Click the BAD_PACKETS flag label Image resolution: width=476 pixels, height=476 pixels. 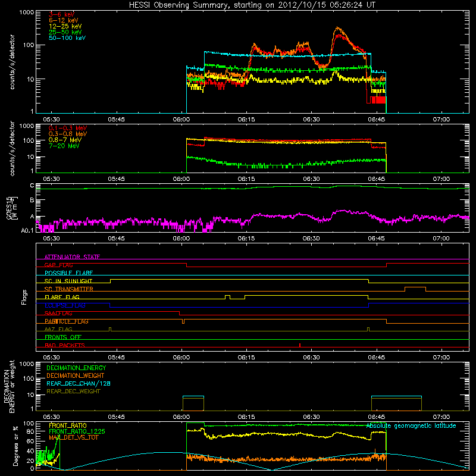point(65,345)
